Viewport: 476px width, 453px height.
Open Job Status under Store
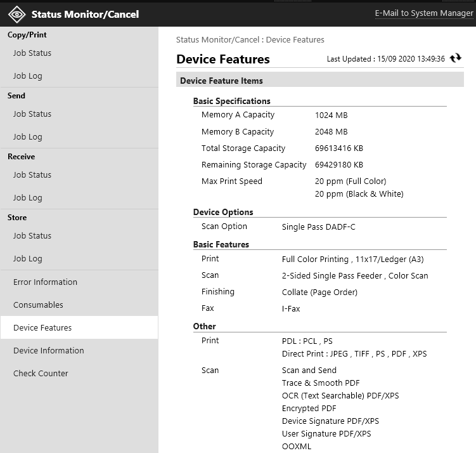pyautogui.click(x=32, y=236)
